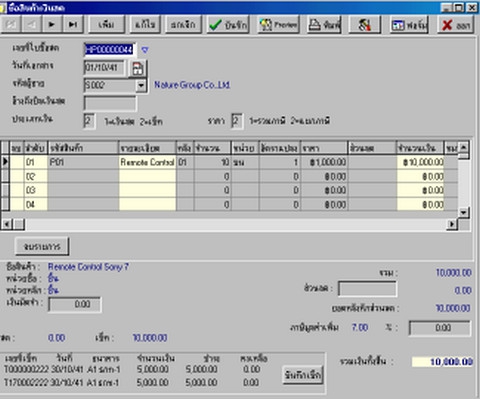Image resolution: width=480 pixels, height=399 pixels.
Task: Go to the next record arrow
Action: 52,25
